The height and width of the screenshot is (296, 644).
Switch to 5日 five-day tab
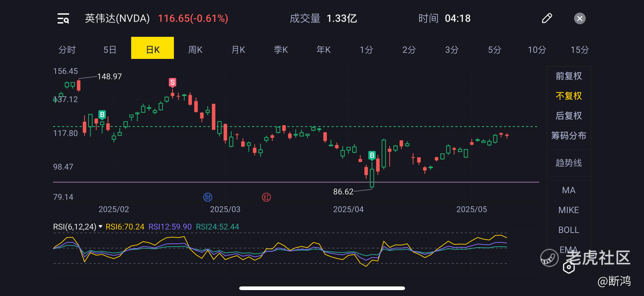pyautogui.click(x=110, y=50)
